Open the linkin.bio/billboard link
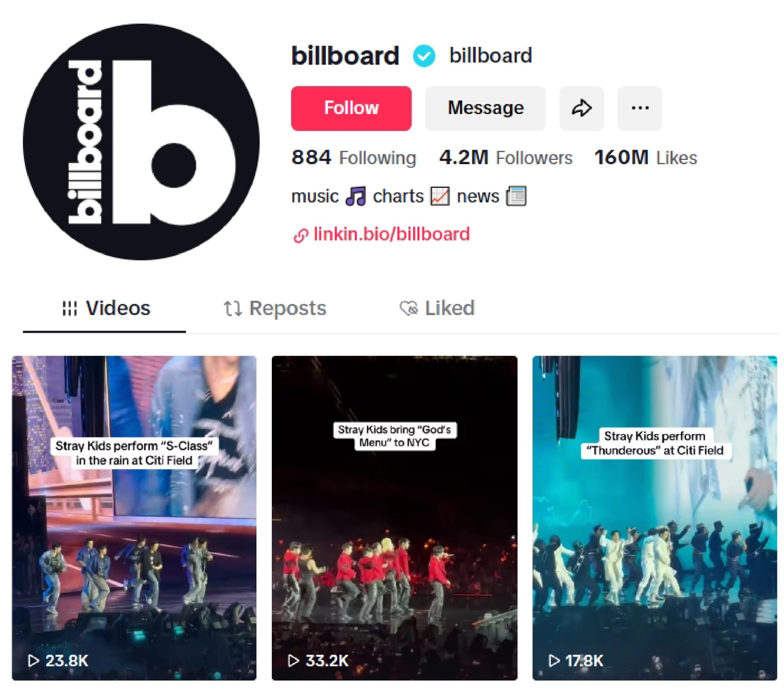 (x=392, y=234)
